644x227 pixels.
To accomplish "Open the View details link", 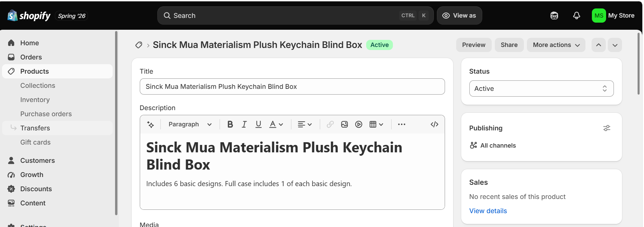I will click(x=488, y=211).
